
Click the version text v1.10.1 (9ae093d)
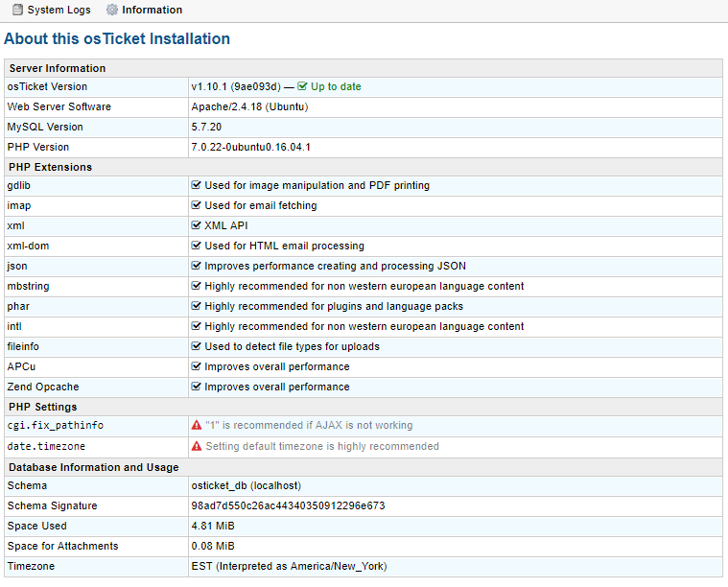click(236, 87)
